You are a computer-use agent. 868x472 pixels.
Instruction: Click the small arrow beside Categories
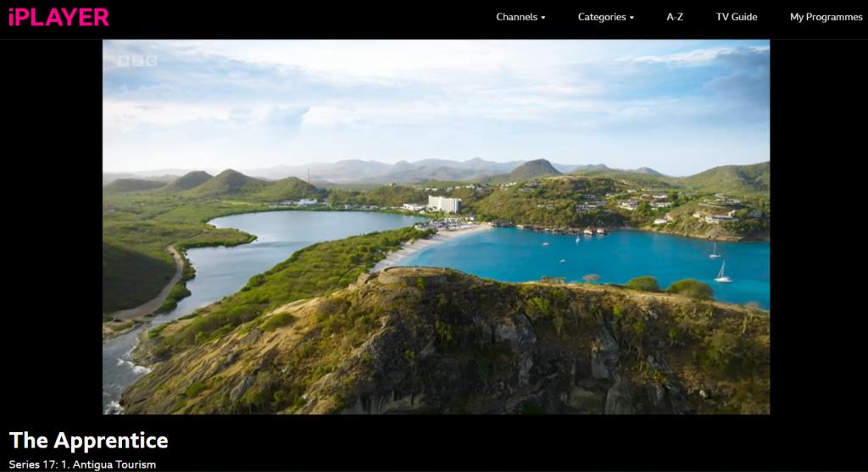click(x=632, y=18)
